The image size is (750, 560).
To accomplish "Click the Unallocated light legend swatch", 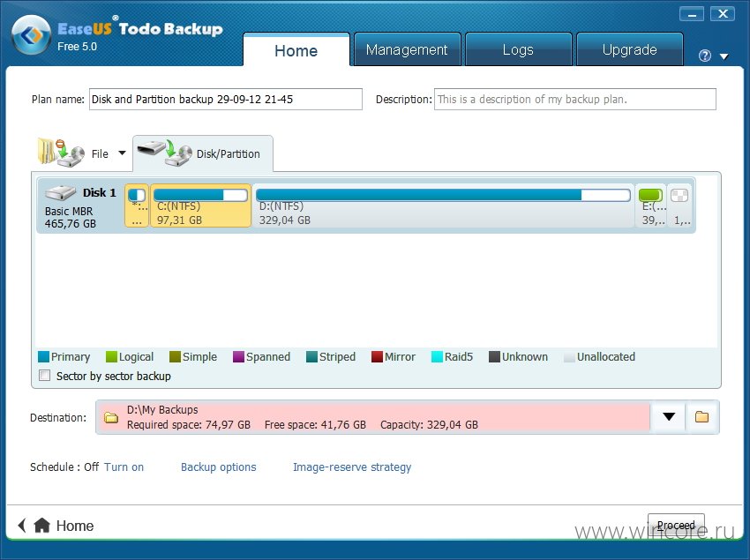I will (569, 357).
